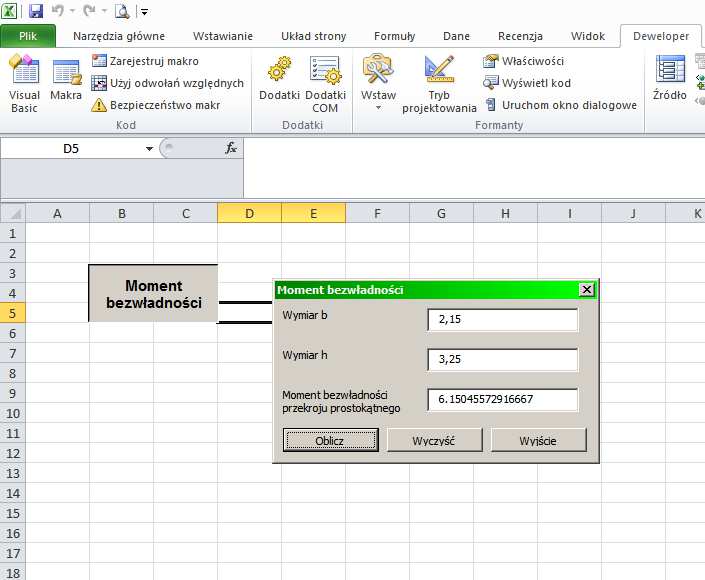The height and width of the screenshot is (580, 705).
Task: Click the Redo arrow icon
Action: click(89, 11)
